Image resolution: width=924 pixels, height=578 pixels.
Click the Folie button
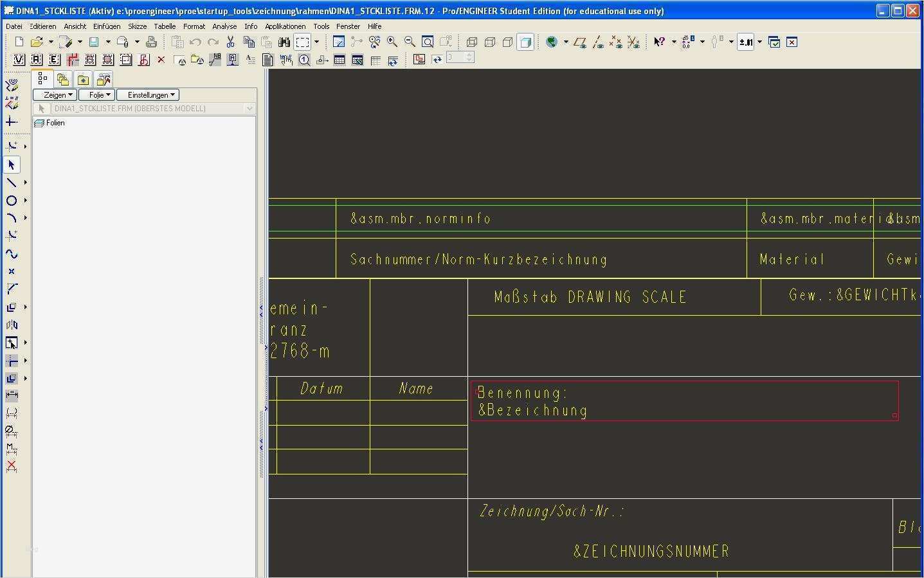point(96,95)
